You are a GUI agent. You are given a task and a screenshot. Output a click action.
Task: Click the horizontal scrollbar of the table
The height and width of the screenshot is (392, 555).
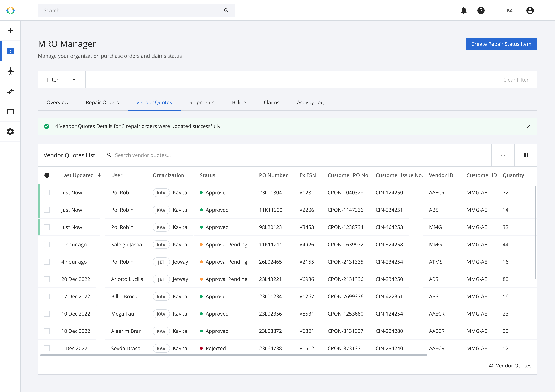click(x=233, y=355)
